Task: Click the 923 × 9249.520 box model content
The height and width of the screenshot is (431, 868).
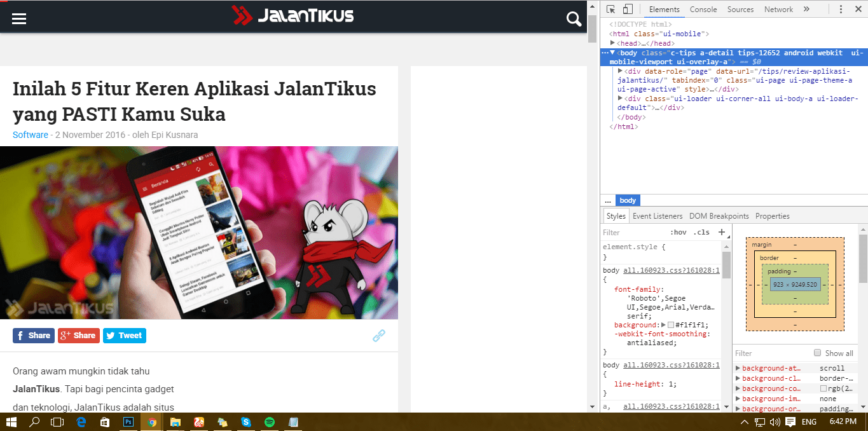Action: point(795,285)
